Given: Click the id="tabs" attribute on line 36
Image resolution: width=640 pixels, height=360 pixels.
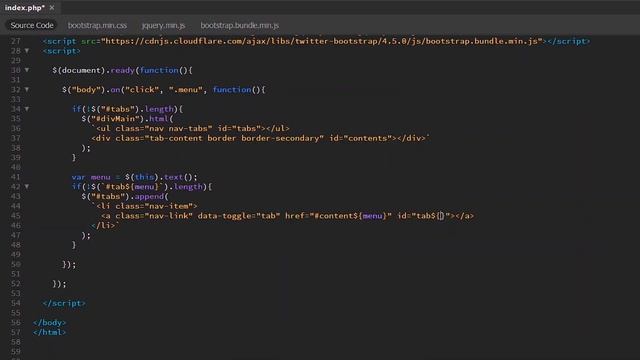Looking at the screenshot, I should [239, 128].
